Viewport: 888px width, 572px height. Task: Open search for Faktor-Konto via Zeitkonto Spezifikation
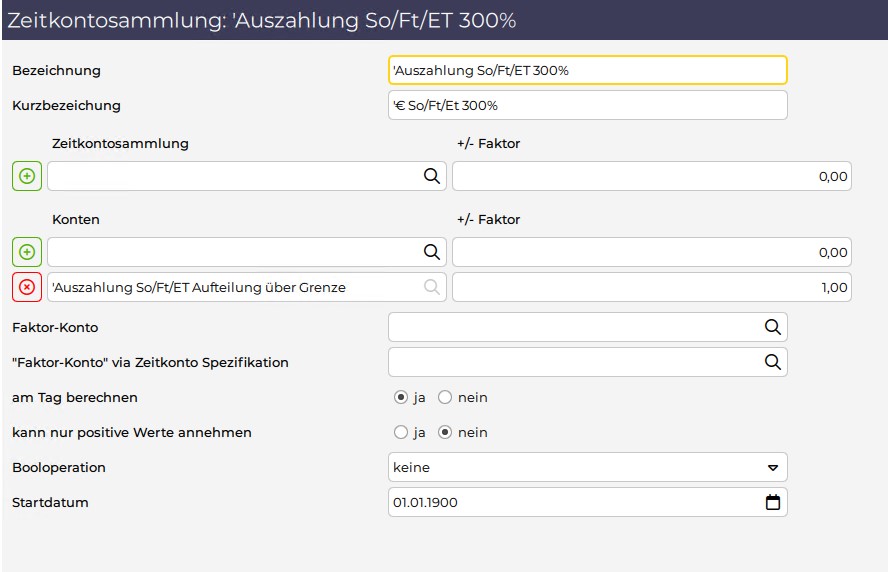pyautogui.click(x=772, y=362)
